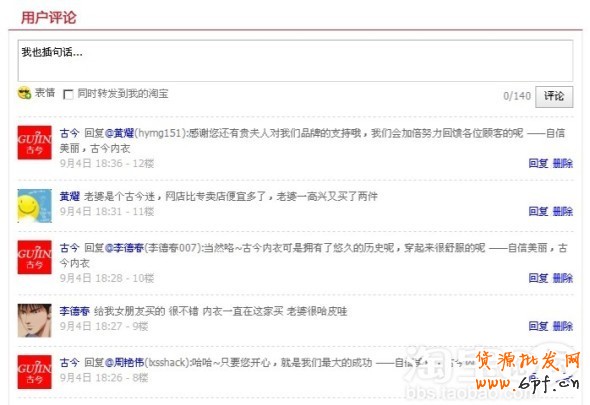590x405 pixels.
Task: Open the @黄耀 mention link
Action: click(119, 133)
